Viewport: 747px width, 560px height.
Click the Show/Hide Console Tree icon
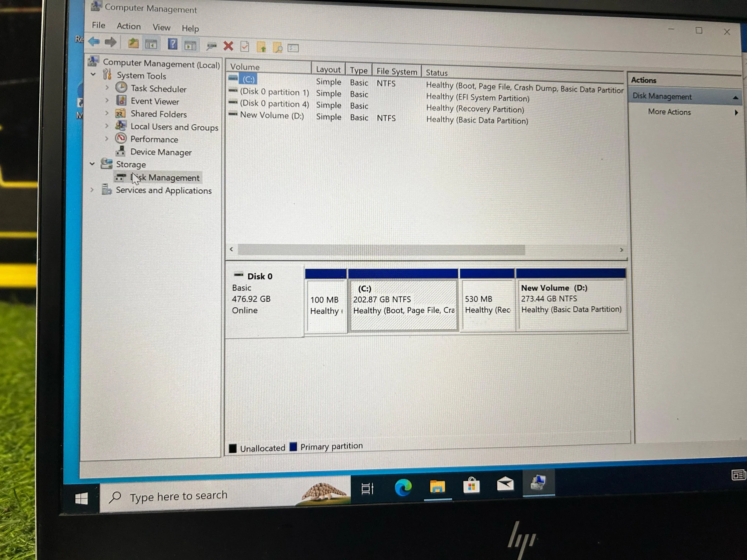pyautogui.click(x=151, y=44)
